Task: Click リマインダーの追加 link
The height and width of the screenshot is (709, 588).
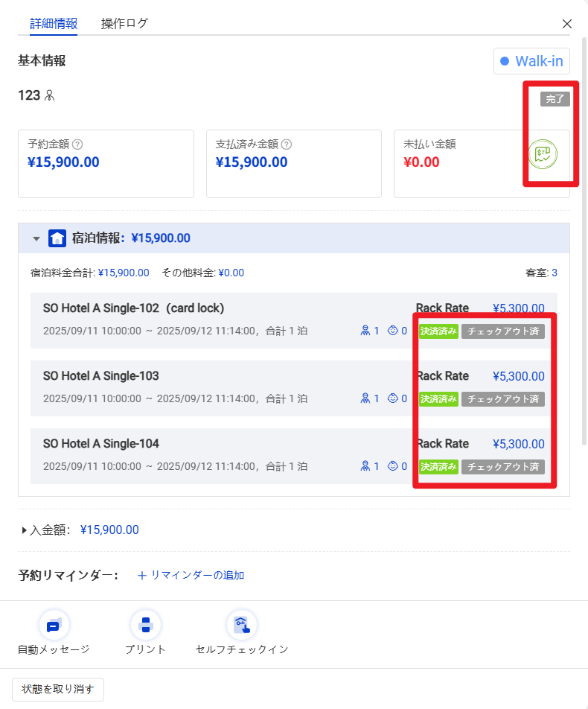Action: [x=191, y=575]
